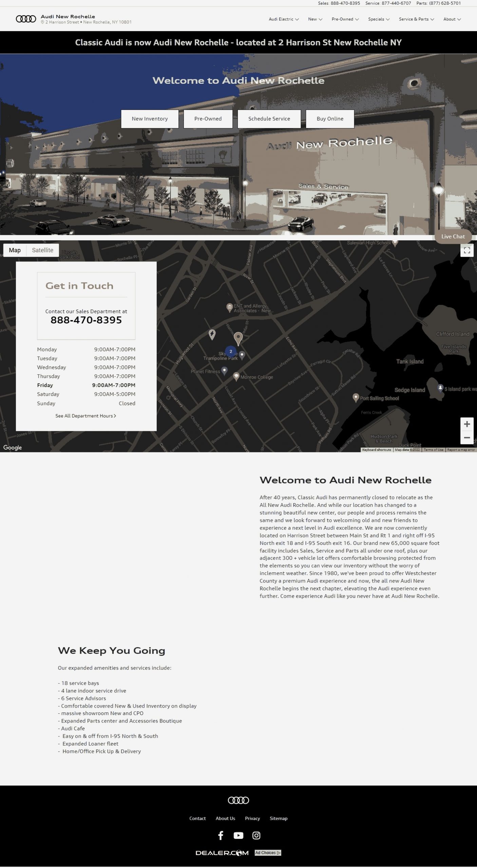Viewport: 477px width, 868px height.
Task: Click the blue cluster marker labeled 2
Action: (x=231, y=351)
